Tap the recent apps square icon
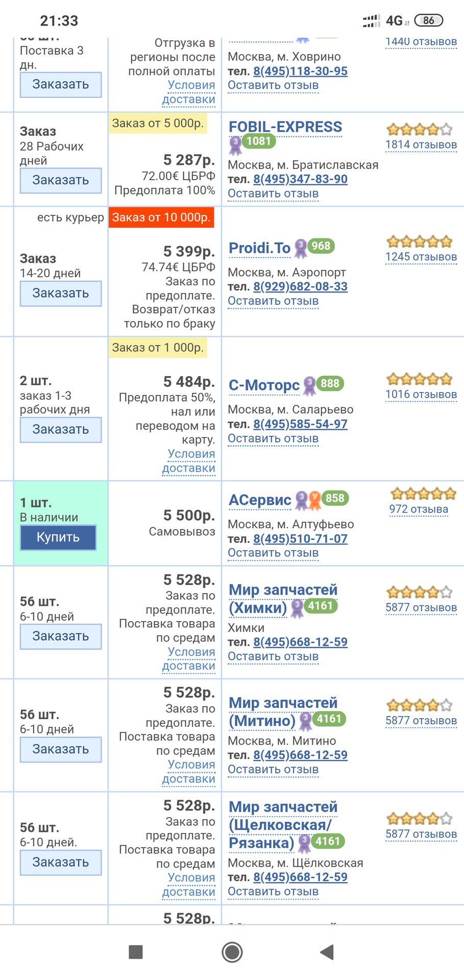Image resolution: width=464 pixels, height=980 pixels. click(x=136, y=952)
